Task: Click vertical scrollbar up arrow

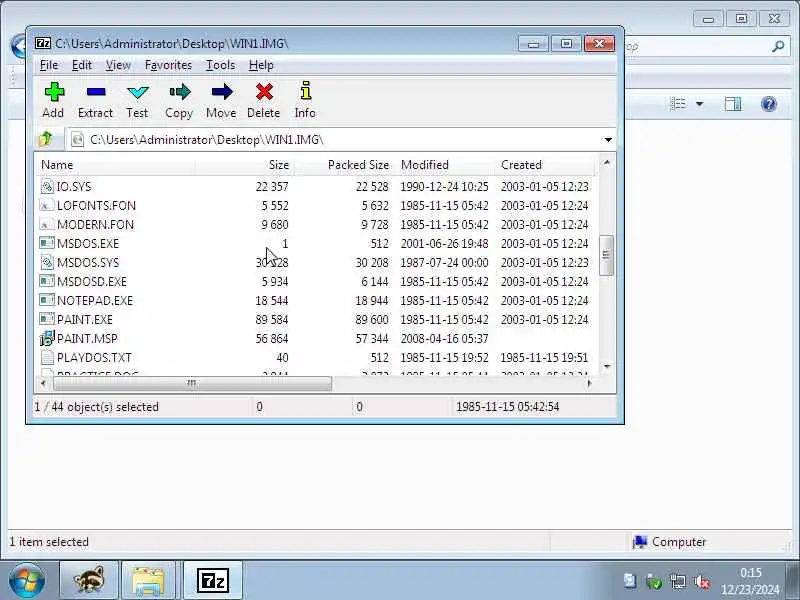Action: pos(607,163)
